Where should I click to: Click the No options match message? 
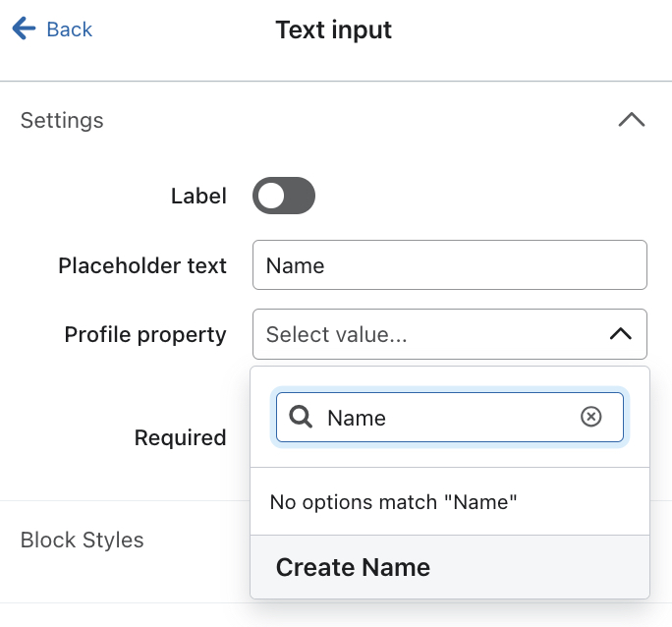tap(393, 502)
